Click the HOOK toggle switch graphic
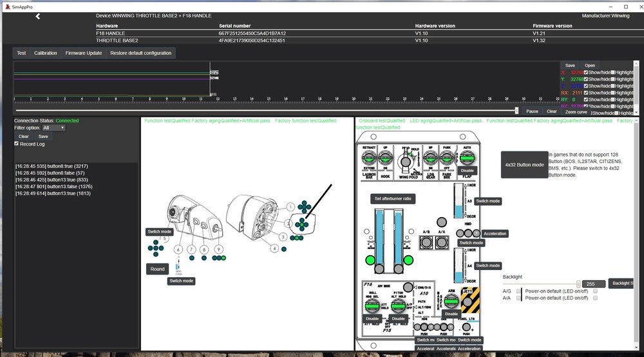The height and width of the screenshot is (357, 644). tap(385, 158)
